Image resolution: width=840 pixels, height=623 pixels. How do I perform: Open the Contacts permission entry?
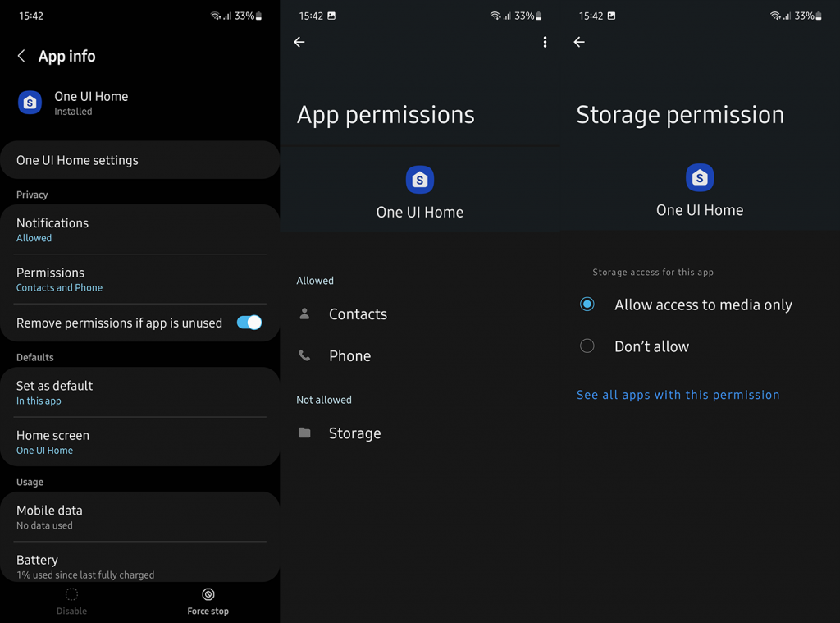click(420, 314)
